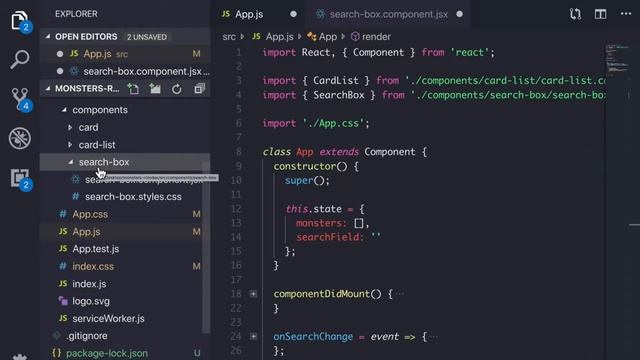640x360 pixels.
Task: Click super() call on line 10
Action: [x=307, y=180]
